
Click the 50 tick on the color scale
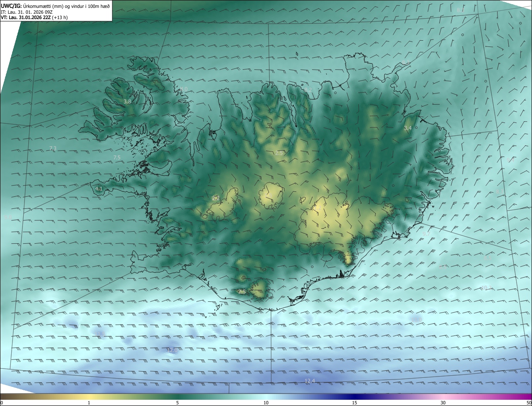pos(529,403)
